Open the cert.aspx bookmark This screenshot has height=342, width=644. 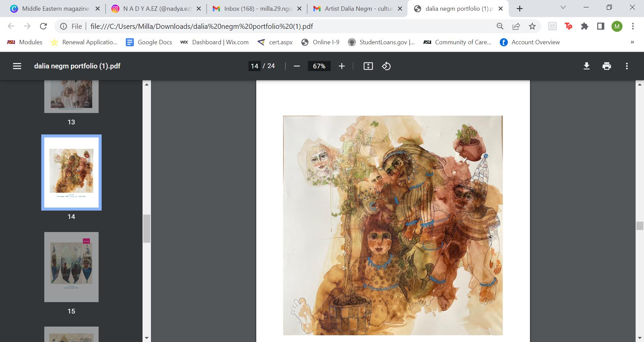pos(275,42)
